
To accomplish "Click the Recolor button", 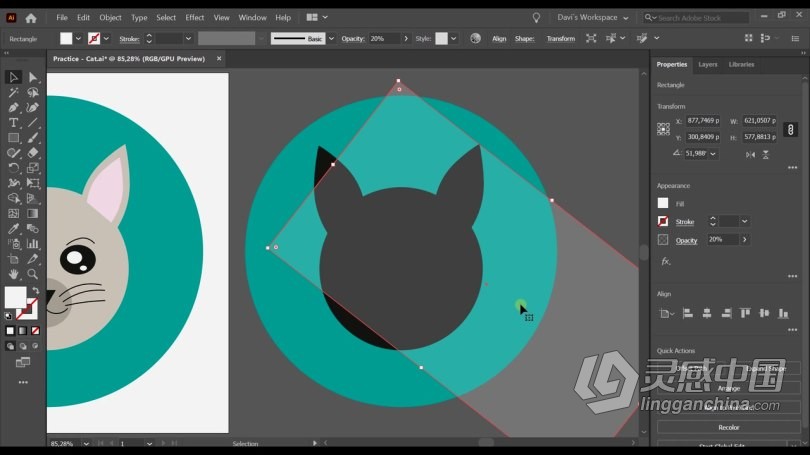I will point(728,428).
